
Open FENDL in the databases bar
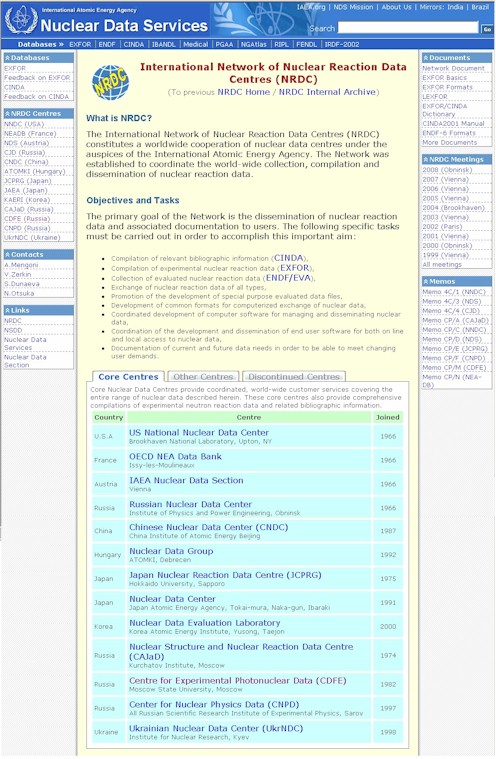306,45
